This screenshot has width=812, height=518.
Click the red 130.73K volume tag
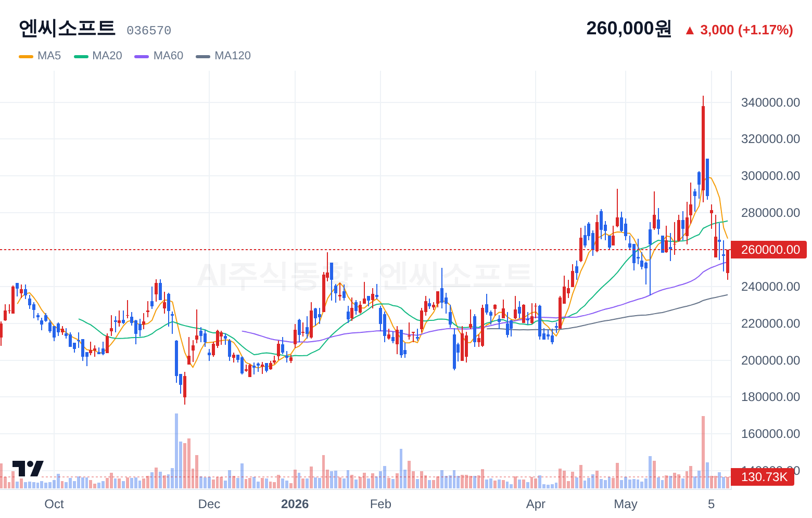coord(763,477)
